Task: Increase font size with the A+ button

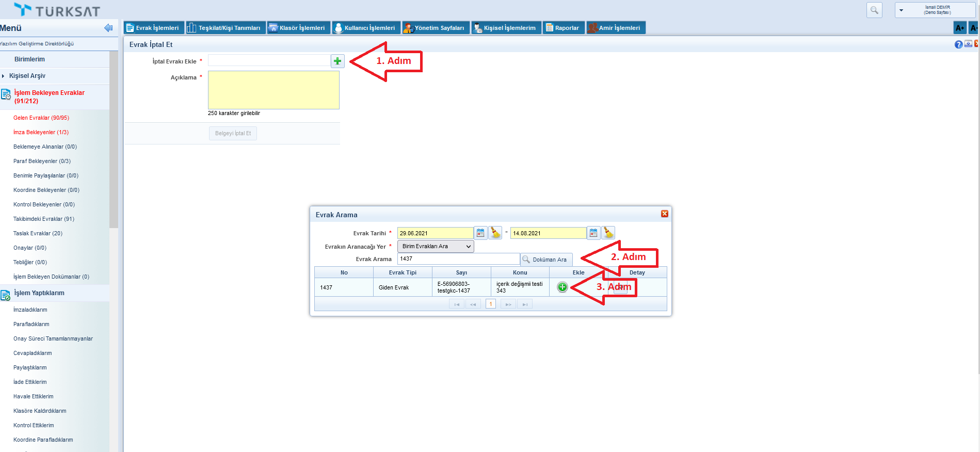Action: 959,28
